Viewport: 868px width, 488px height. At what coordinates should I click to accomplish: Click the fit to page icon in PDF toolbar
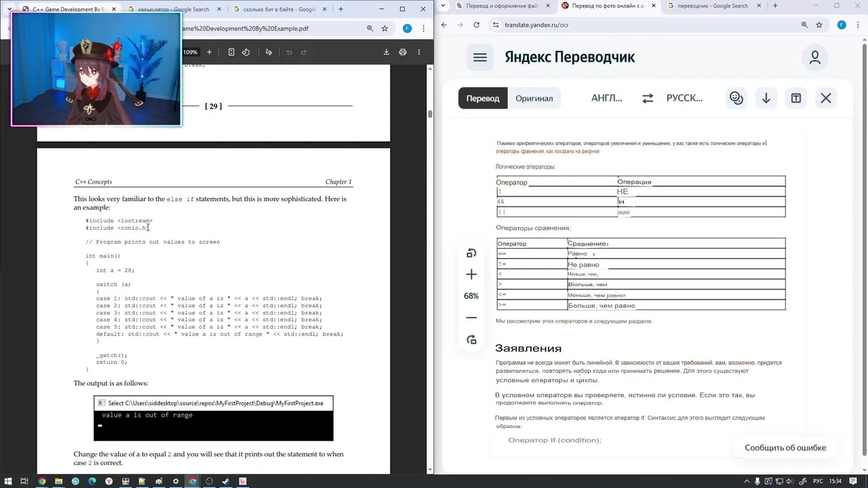pyautogui.click(x=231, y=52)
